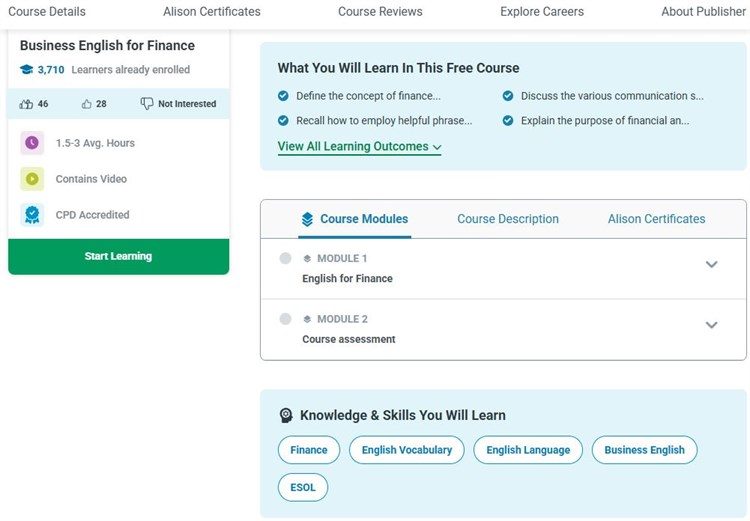Open Explore Careers in top navigation
Screen dimensions: 750x521
point(542,12)
